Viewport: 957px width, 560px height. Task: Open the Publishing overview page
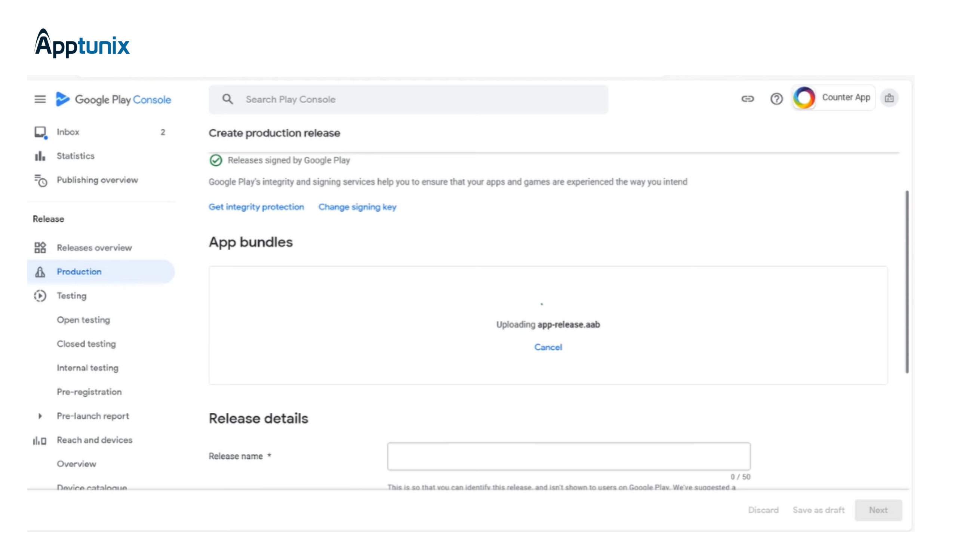tap(97, 180)
